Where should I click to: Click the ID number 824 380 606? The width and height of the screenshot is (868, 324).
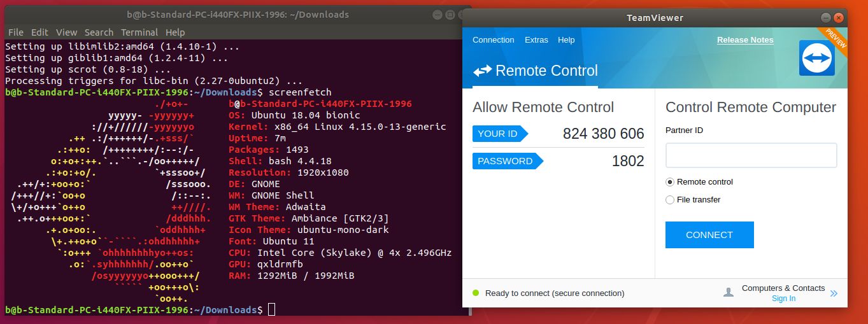click(604, 134)
